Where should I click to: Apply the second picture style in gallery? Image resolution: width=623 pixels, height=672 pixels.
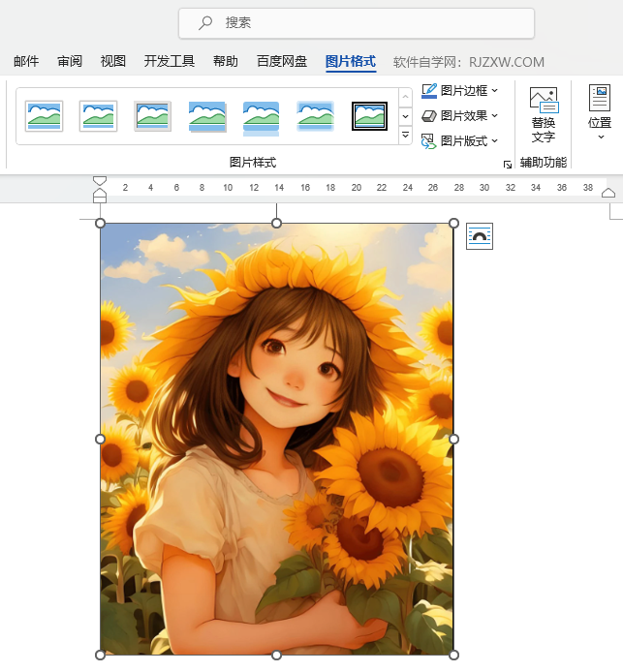tap(99, 116)
